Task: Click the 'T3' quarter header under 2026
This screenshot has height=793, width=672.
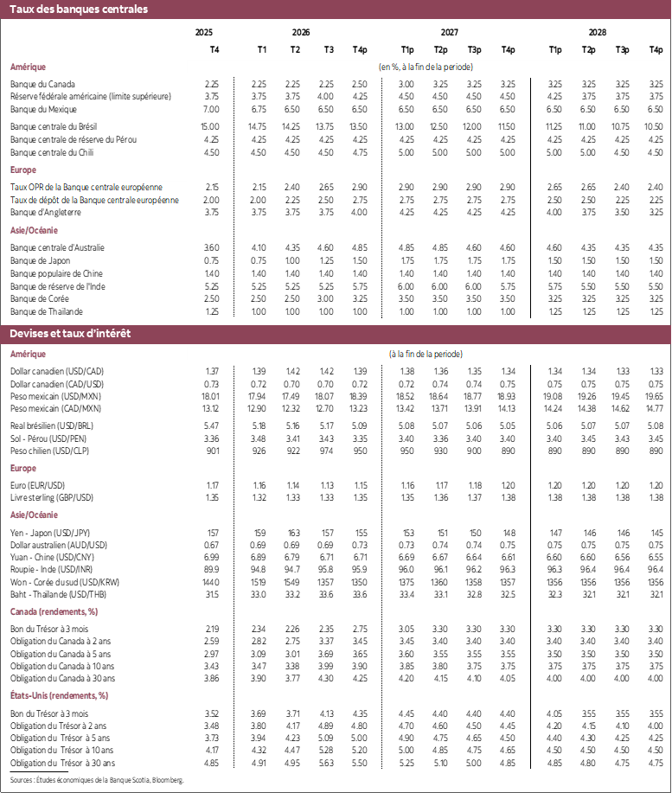Action: [329, 49]
